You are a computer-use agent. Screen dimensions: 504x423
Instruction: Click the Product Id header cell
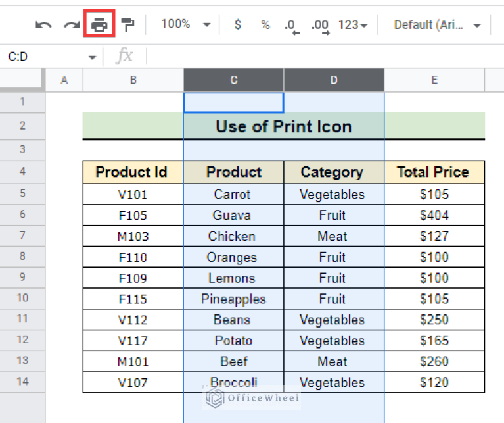[x=132, y=172]
